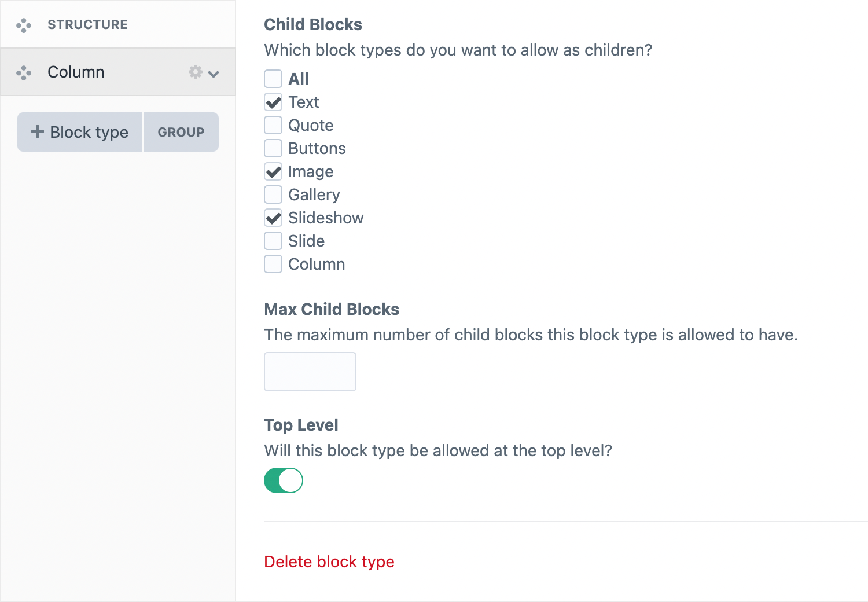The height and width of the screenshot is (602, 868).
Task: Turn off the Top Level switch
Action: pos(284,480)
